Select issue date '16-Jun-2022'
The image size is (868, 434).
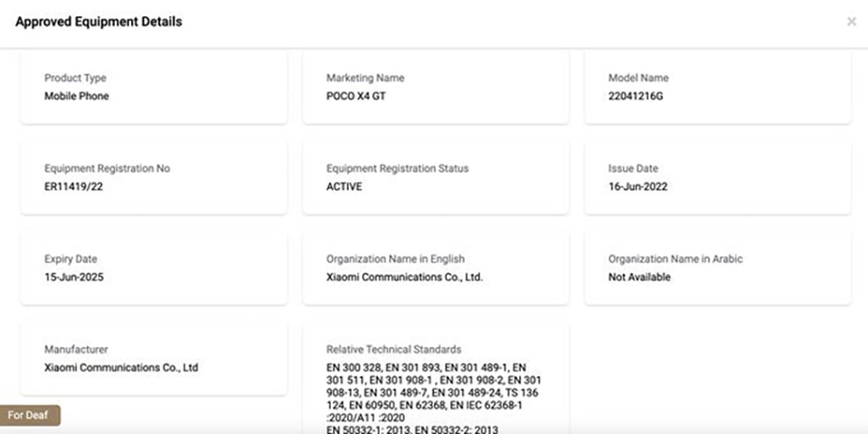click(x=637, y=186)
